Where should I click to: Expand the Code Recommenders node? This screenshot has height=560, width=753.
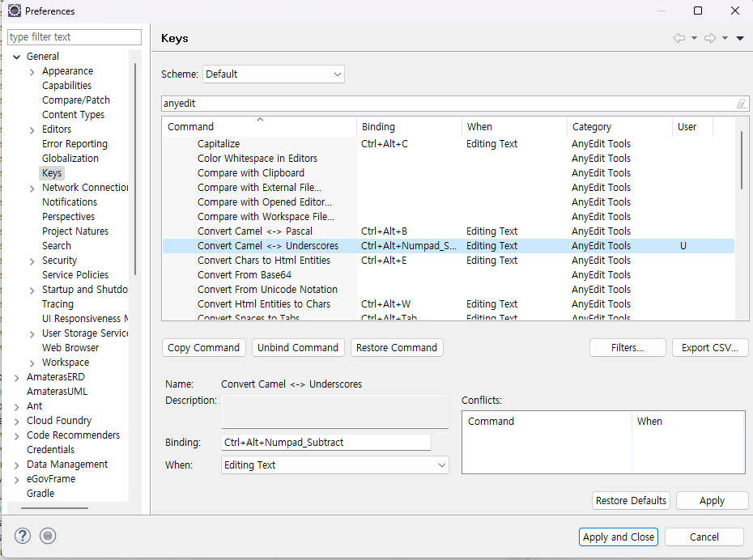click(16, 436)
